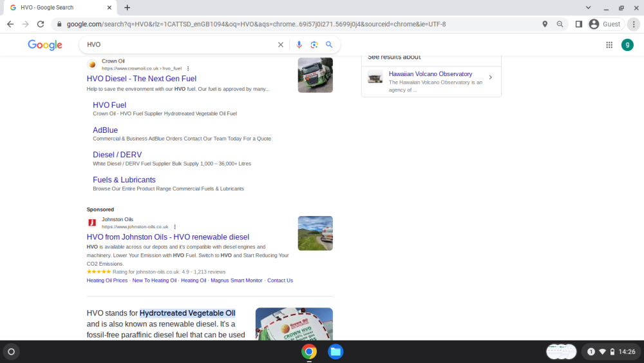Open the AdBlue sitelink
Viewport: 644px width, 363px height.
(x=105, y=130)
